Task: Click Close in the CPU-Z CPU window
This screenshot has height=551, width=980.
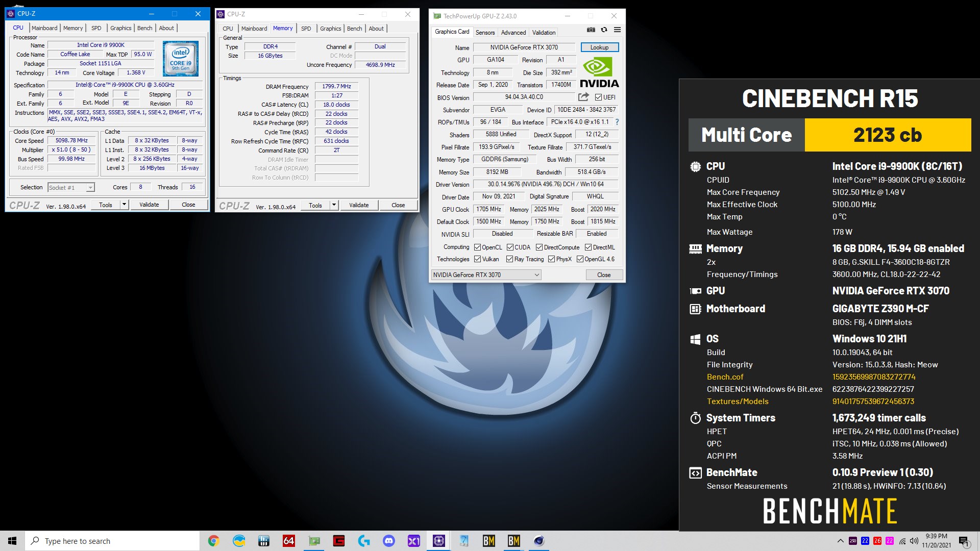Action: pyautogui.click(x=188, y=205)
